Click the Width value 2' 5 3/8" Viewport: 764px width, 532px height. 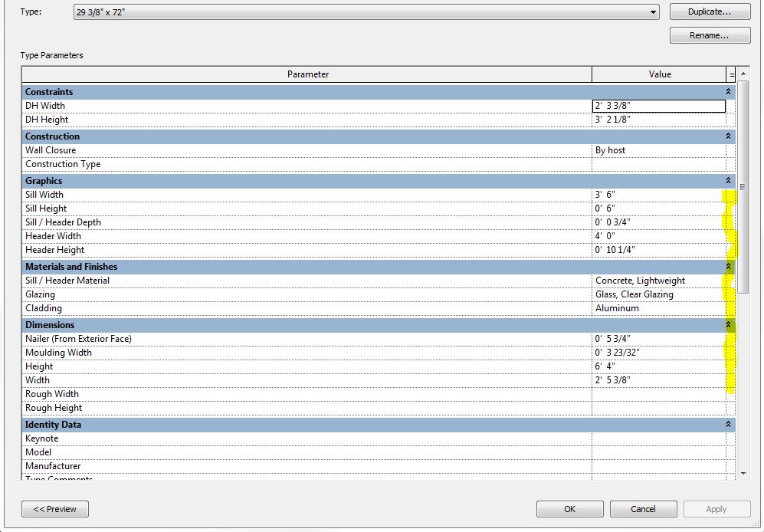(659, 380)
